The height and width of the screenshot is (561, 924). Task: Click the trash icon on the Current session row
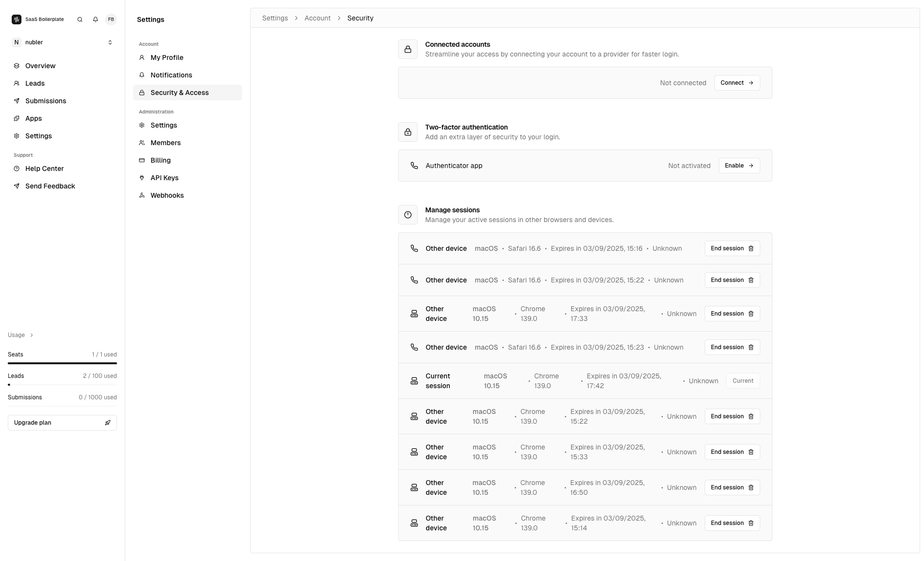pos(743,380)
